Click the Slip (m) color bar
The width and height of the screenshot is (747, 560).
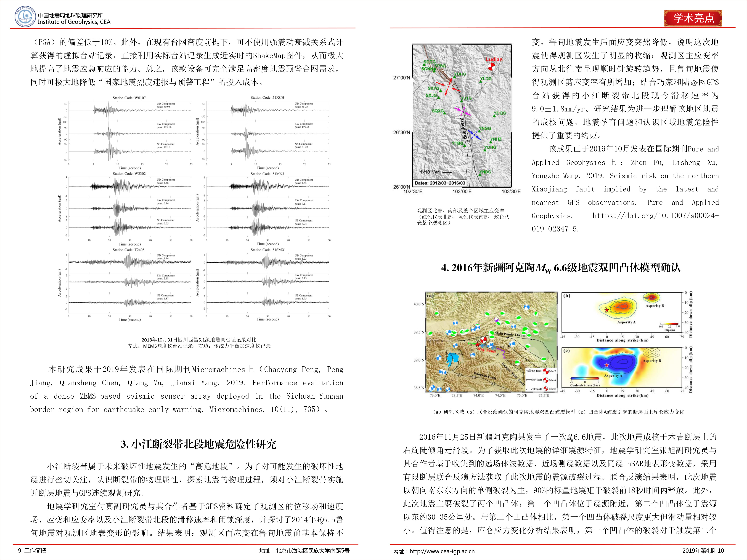tap(669, 324)
